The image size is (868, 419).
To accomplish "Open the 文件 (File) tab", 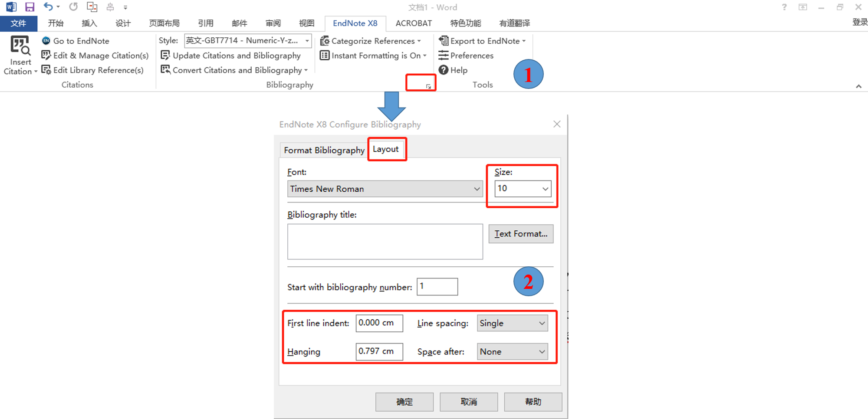I will 19,23.
